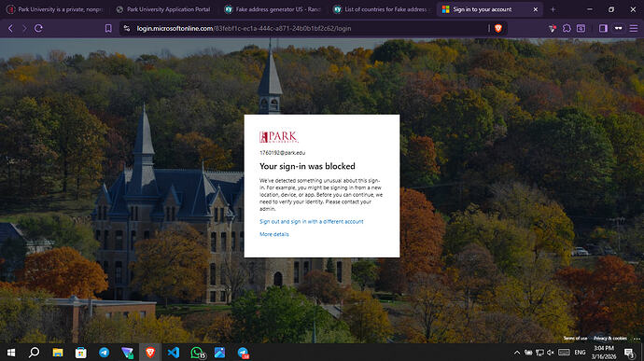Go back to the previous page
644x361 pixels.
click(x=10, y=28)
